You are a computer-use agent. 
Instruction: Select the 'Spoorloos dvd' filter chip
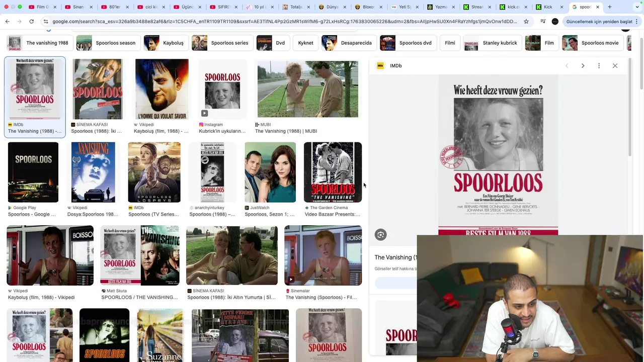(x=407, y=43)
